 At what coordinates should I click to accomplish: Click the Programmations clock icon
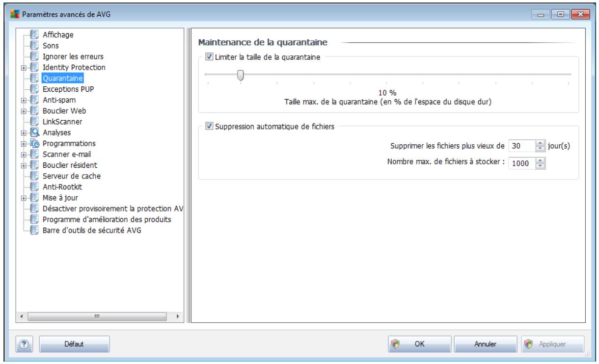(x=34, y=143)
